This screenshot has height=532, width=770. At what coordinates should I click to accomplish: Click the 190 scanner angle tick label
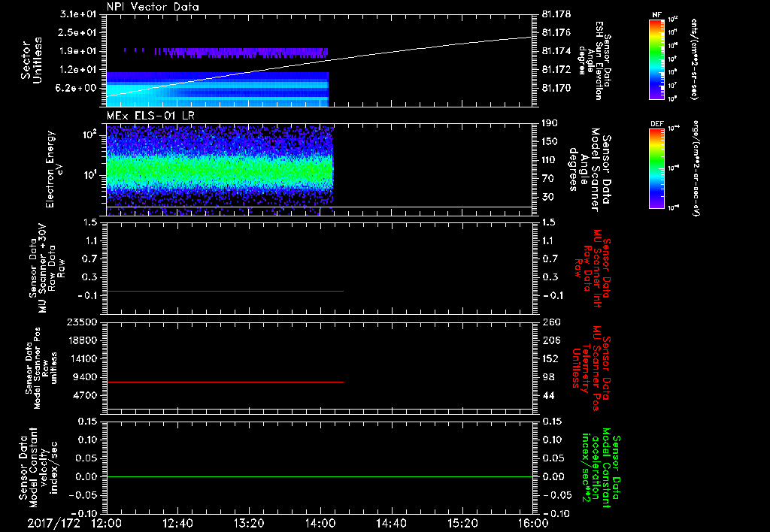point(550,123)
